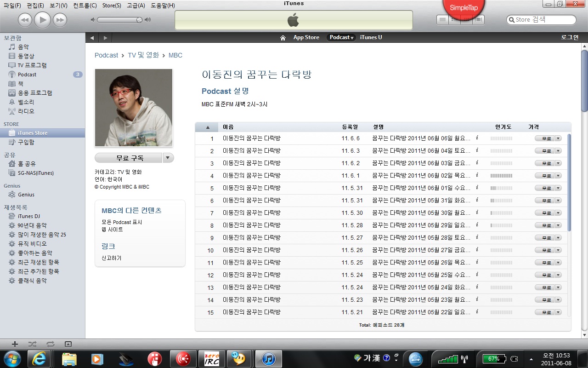Follow the MBC breadcrumb link
Screen dimensions: 588x368
(175, 55)
